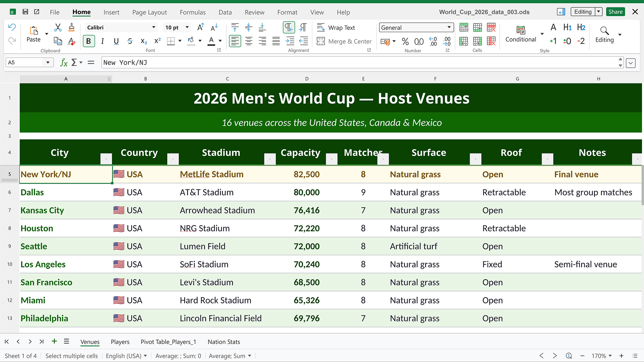Toggle left-to-right text direction
This screenshot has width=644, height=362.
[x=289, y=27]
